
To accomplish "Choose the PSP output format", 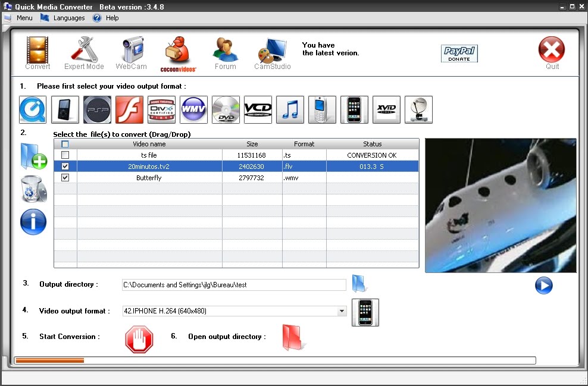I will point(96,109).
